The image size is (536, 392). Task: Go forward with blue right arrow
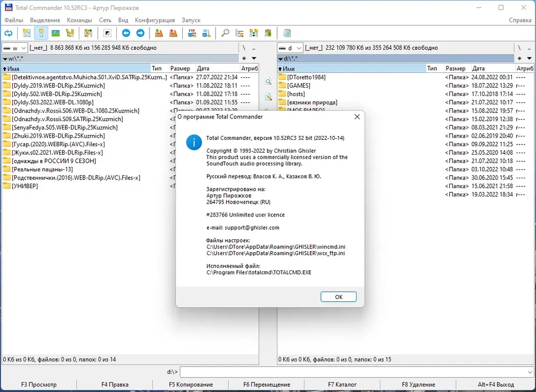(140, 33)
